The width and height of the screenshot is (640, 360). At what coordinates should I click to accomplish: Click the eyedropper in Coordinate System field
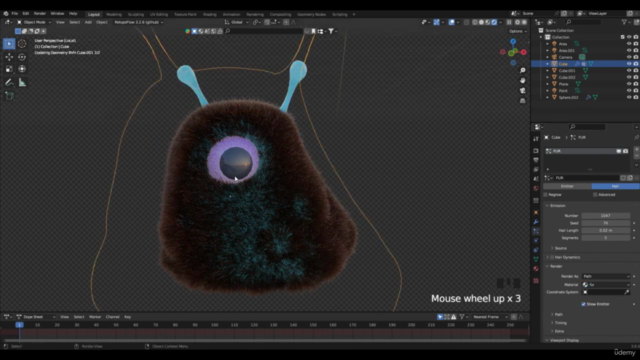click(627, 292)
